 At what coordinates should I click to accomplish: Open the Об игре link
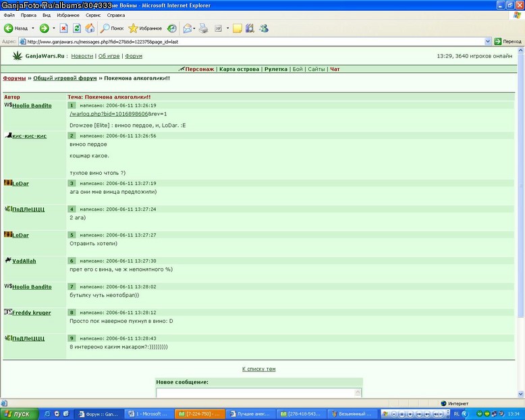[x=109, y=56]
